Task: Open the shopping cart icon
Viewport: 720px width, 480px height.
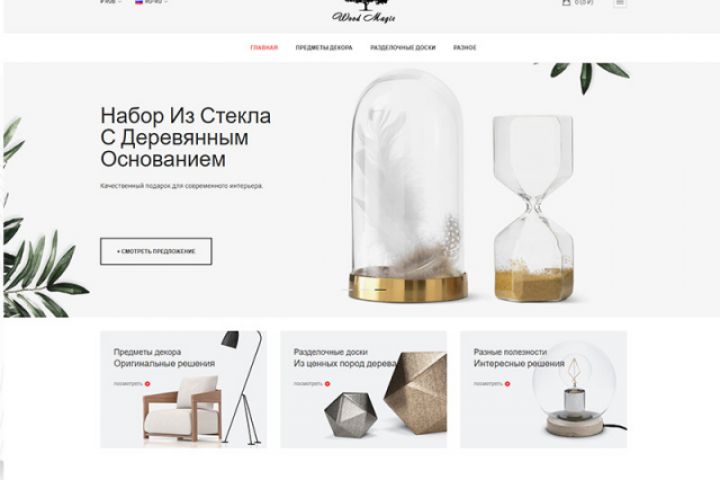Action: click(x=566, y=2)
